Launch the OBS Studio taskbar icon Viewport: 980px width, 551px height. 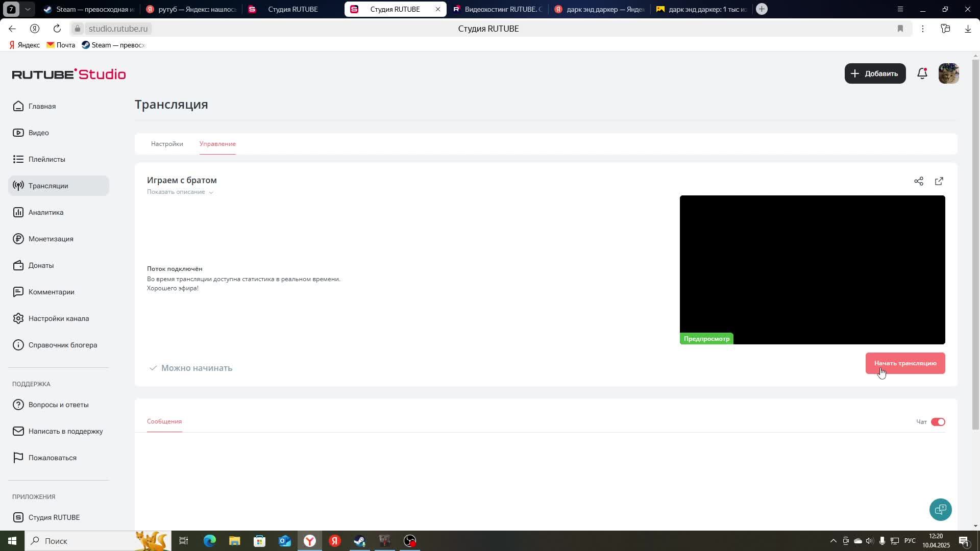[410, 541]
